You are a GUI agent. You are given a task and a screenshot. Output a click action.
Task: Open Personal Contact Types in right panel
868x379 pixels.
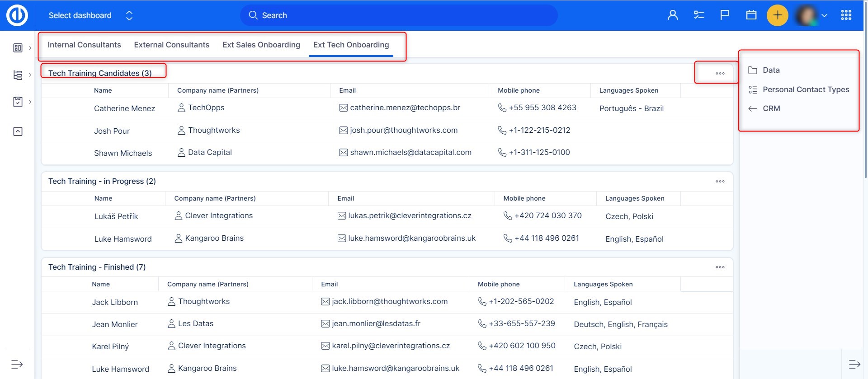806,89
